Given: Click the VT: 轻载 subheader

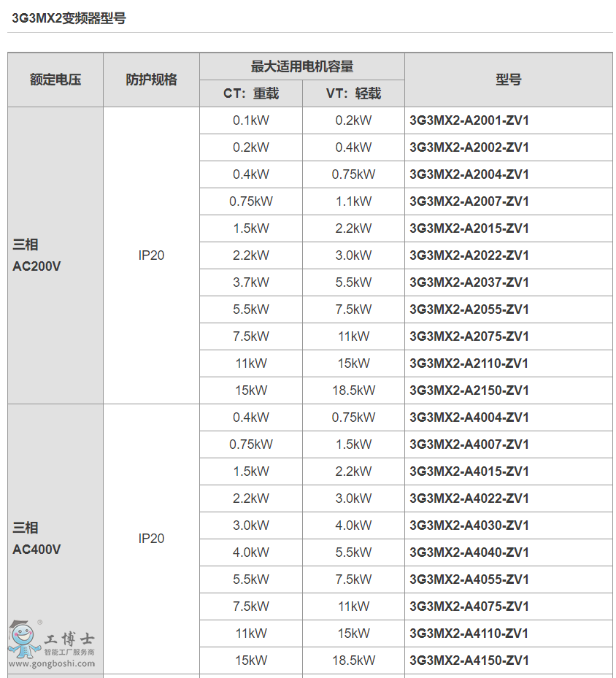Looking at the screenshot, I should 353,93.
